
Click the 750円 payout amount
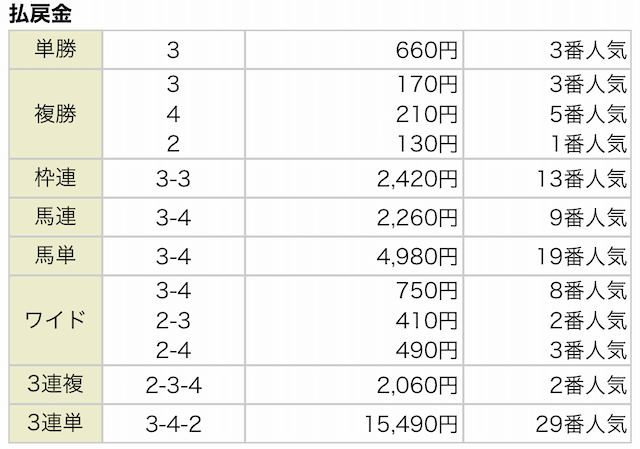coord(428,290)
